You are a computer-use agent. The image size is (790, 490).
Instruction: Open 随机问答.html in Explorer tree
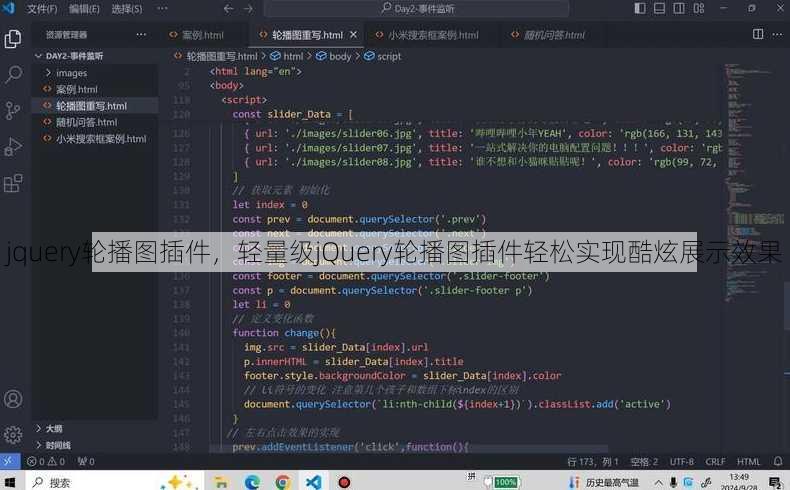pos(87,122)
